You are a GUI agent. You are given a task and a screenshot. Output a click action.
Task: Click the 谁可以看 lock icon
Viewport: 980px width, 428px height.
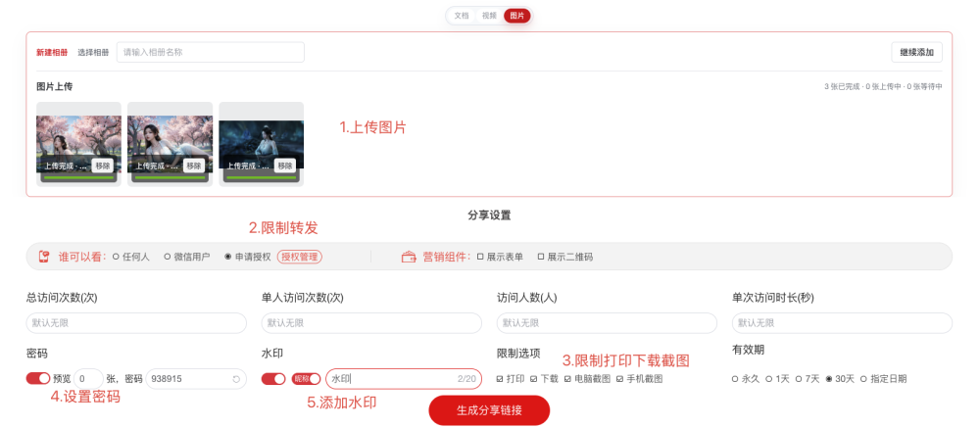coord(44,257)
